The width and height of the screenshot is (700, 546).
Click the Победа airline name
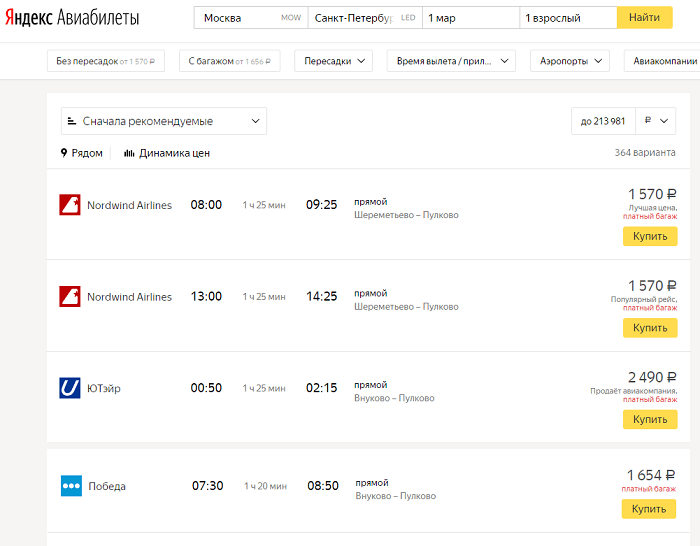tap(107, 486)
